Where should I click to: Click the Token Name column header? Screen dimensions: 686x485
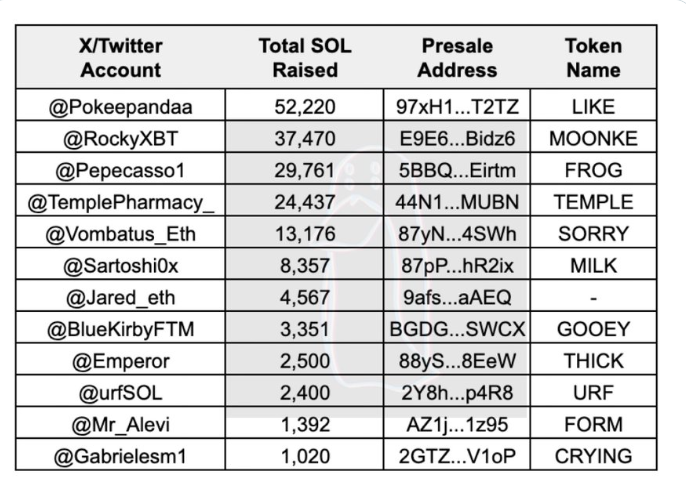pyautogui.click(x=593, y=58)
